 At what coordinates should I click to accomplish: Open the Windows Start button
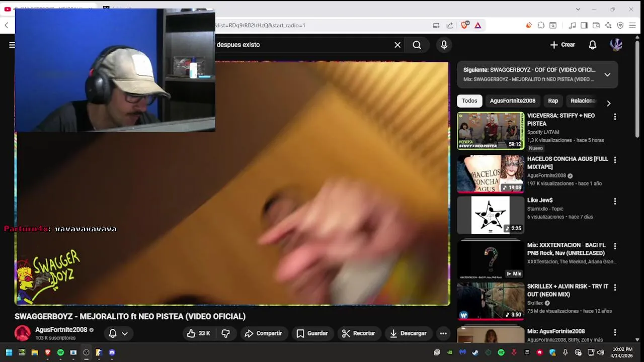[9, 352]
